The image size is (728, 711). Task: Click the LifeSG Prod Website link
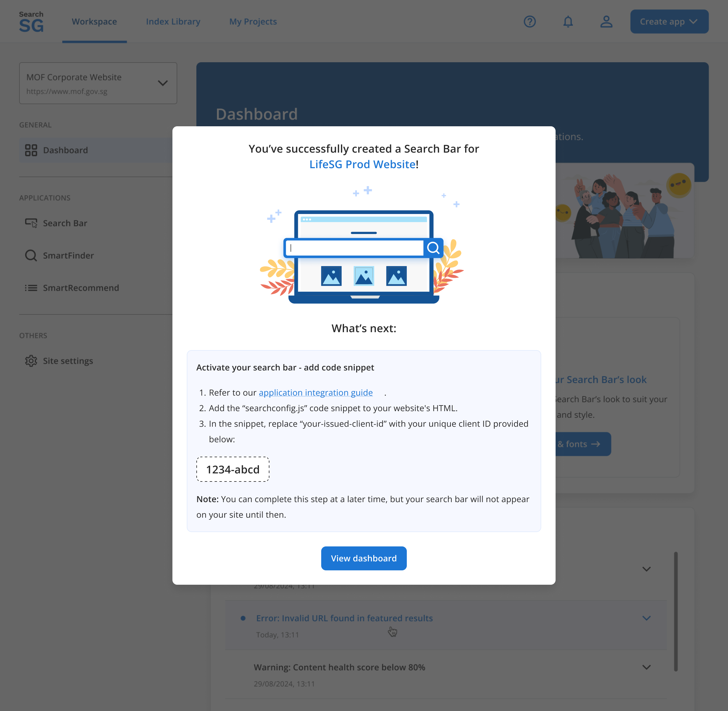click(x=361, y=164)
